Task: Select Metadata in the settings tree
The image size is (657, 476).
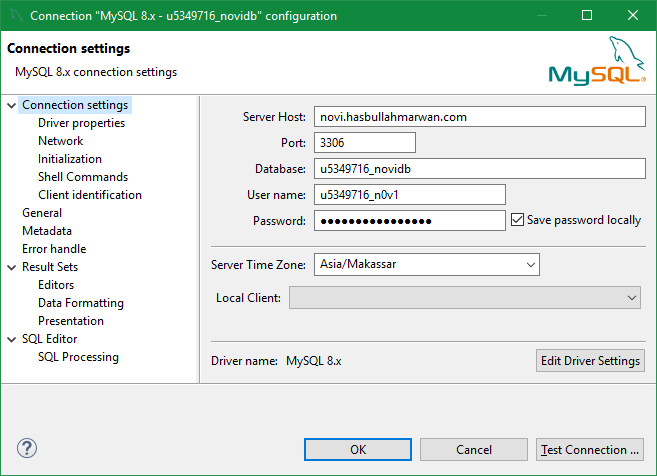Action: [47, 231]
